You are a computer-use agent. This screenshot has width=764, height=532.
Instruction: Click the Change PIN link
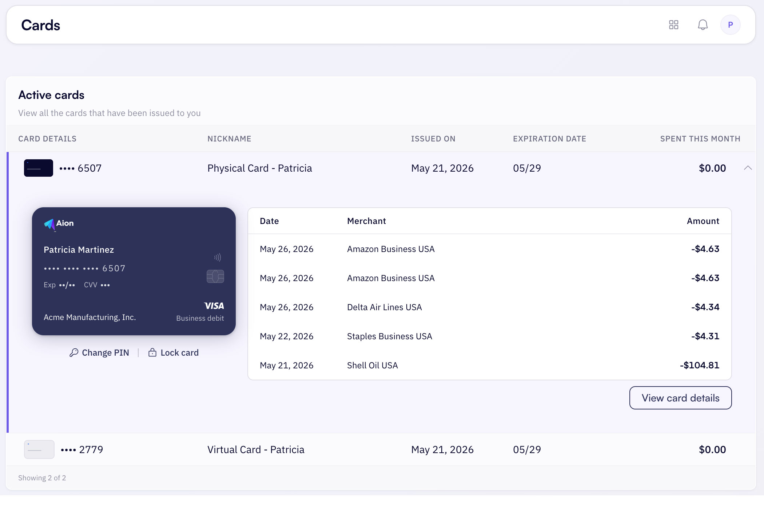[99, 353]
